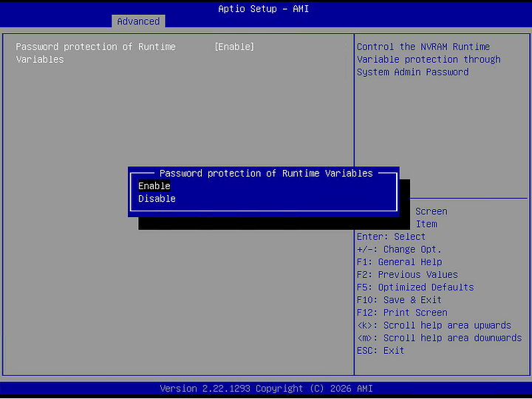Click '<m>: Scroll help area downwards'
This screenshot has height=399, width=532.
pos(440,338)
